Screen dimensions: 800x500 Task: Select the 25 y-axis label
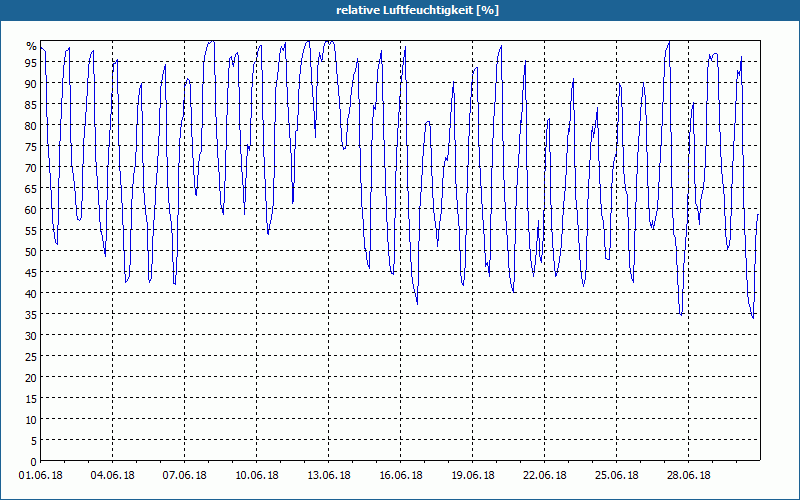(x=32, y=357)
